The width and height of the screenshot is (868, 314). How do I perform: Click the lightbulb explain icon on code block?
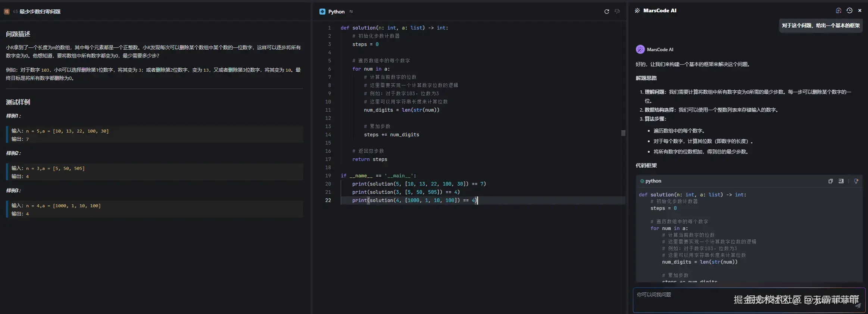(856, 181)
